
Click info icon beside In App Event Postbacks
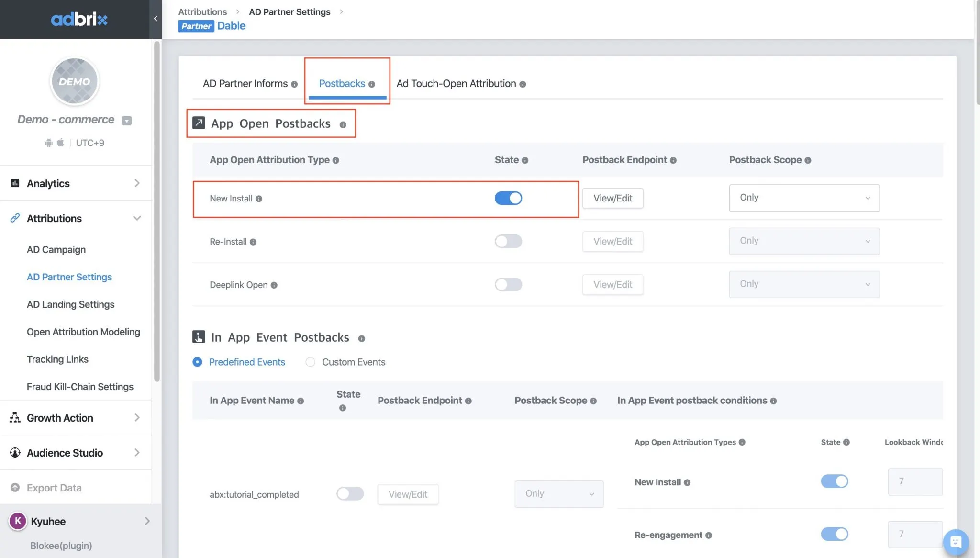coord(361,339)
